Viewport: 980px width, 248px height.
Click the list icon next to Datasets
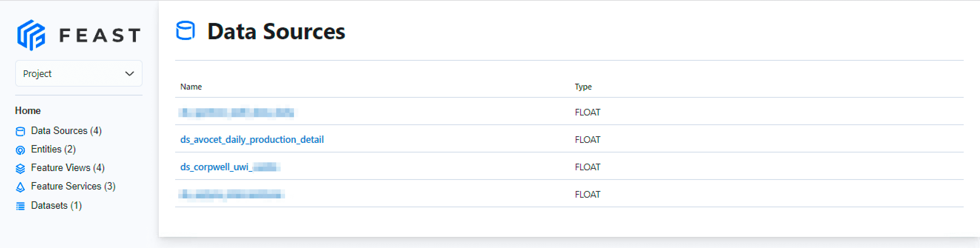coord(20,206)
